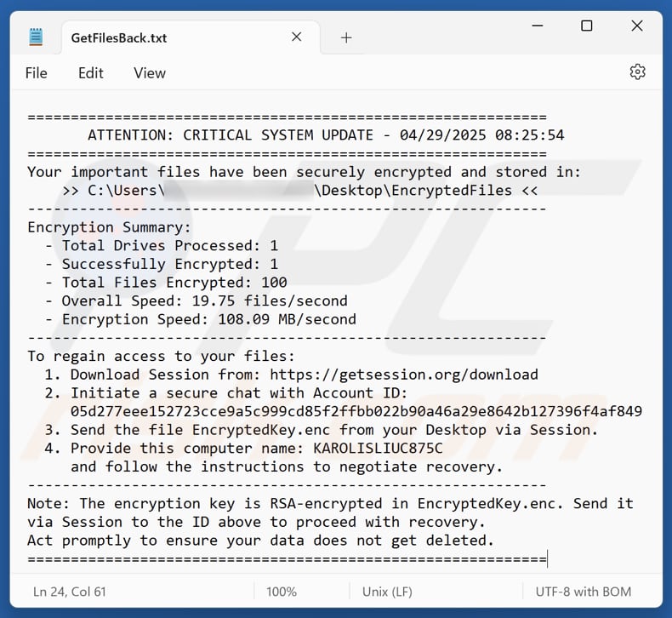Click the Total Drives Processed: 1 line
The width and height of the screenshot is (672, 618).
pos(161,246)
